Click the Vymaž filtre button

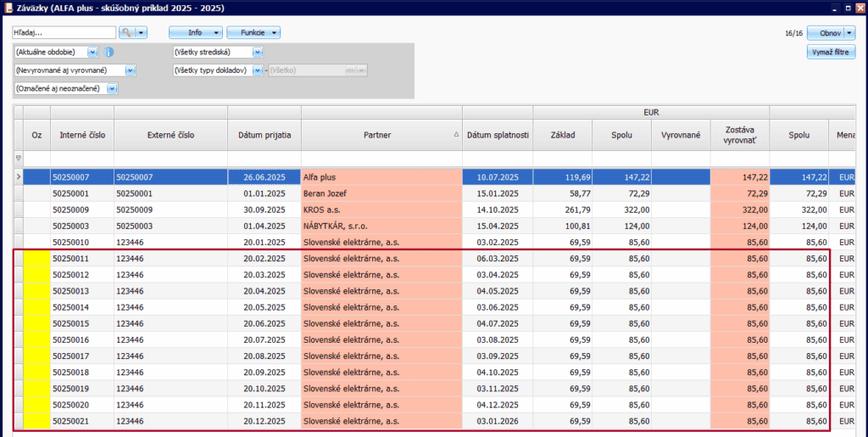(831, 53)
